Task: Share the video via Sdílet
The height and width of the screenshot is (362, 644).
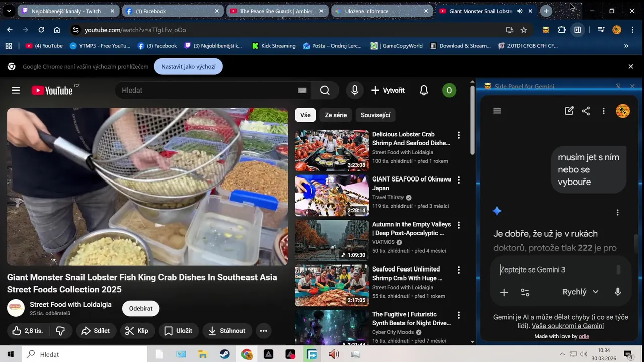Action: point(96,331)
